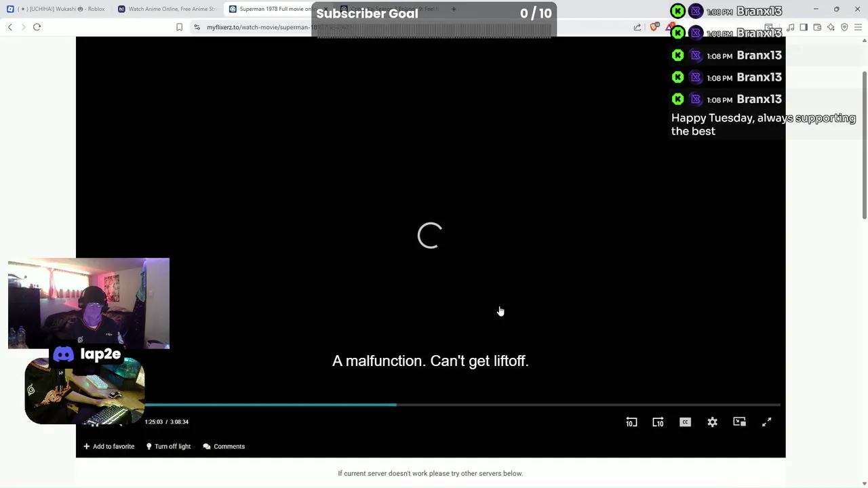This screenshot has height=488, width=868.
Task: Open Brave Shields lion icon
Action: 654,27
